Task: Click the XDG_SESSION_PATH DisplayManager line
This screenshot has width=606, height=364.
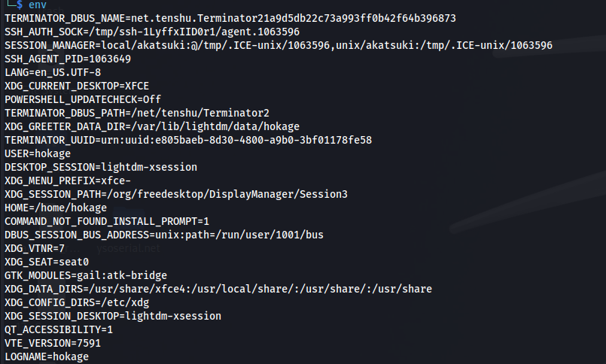Action: click(x=176, y=194)
